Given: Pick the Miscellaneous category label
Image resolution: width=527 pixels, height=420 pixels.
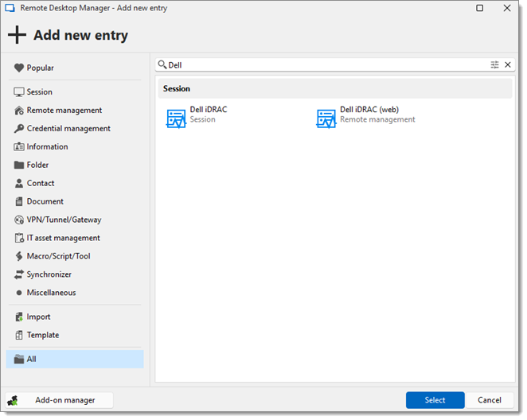Looking at the screenshot, I should point(51,293).
